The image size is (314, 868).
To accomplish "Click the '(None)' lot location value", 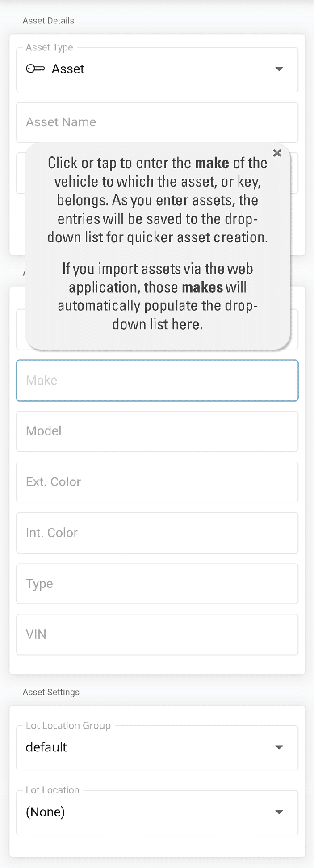I will pos(45,812).
